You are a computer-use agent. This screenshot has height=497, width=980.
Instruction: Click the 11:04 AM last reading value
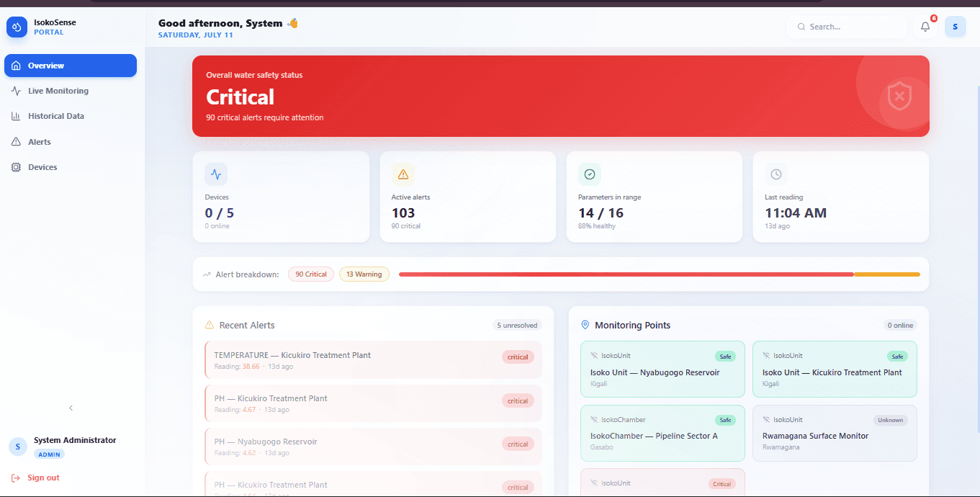[796, 213]
